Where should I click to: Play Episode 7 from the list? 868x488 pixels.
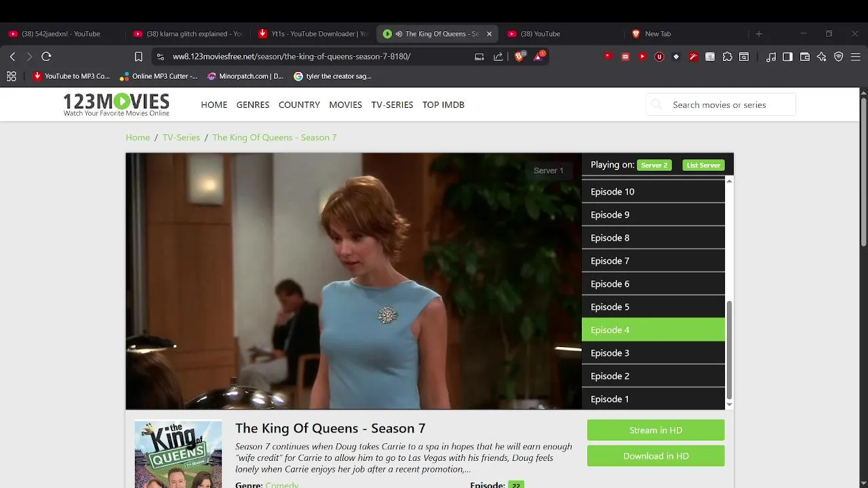(653, 261)
